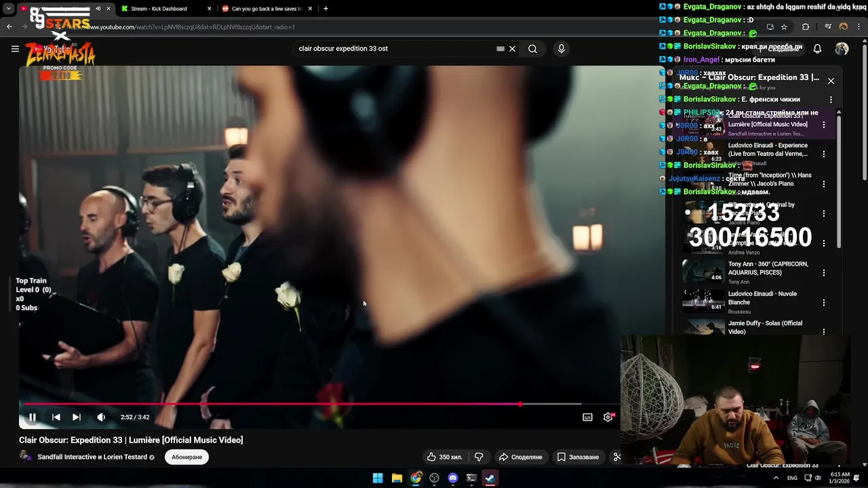This screenshot has width=868, height=488.
Task: Close the 'Can you go back' tab
Action: [311, 9]
